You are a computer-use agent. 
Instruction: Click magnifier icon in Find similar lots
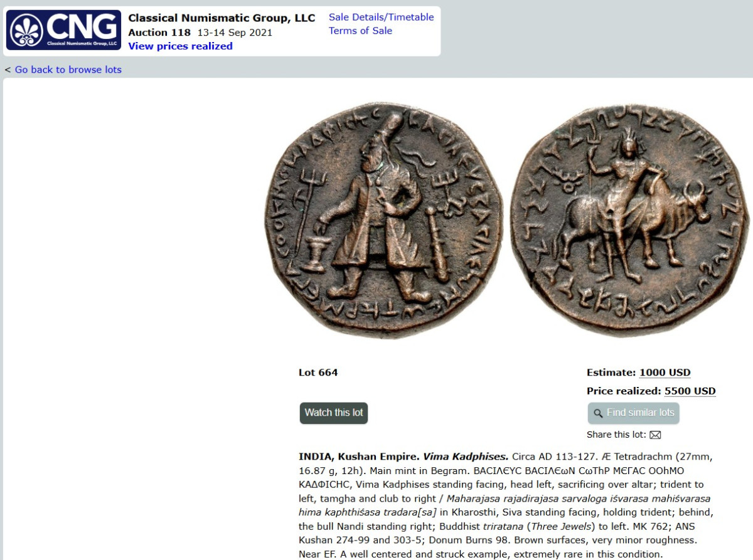point(598,413)
